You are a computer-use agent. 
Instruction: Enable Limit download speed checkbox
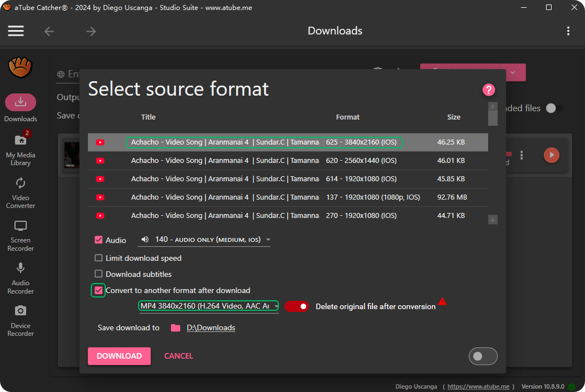pos(99,258)
